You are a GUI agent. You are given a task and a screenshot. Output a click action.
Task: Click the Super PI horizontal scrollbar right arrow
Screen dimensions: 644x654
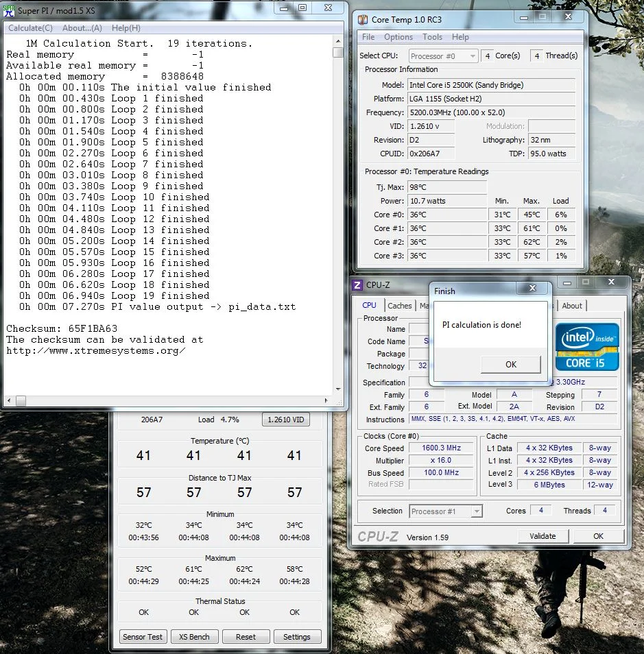coord(326,400)
